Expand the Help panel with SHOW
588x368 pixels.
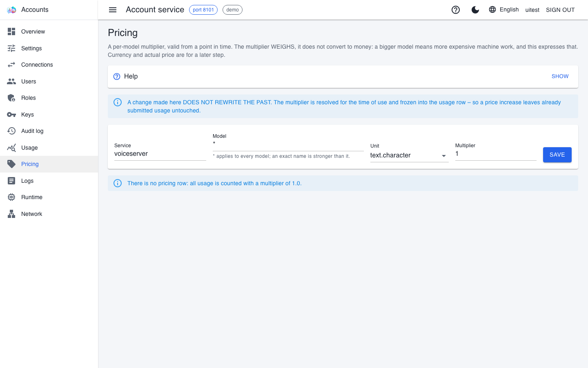pyautogui.click(x=560, y=76)
